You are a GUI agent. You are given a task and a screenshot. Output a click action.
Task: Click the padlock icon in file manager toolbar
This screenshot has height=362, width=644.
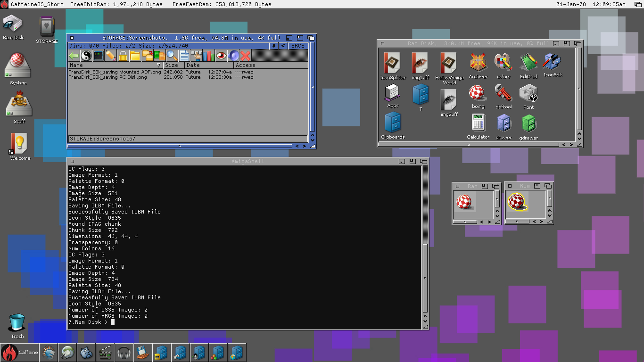pos(123,56)
